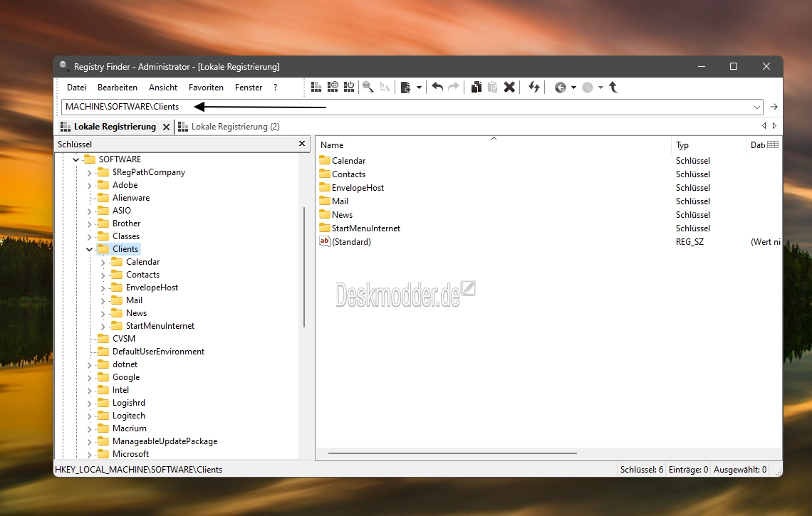The width and height of the screenshot is (812, 516).
Task: Click the tree panel vertical scrollbar
Action: pos(304,266)
